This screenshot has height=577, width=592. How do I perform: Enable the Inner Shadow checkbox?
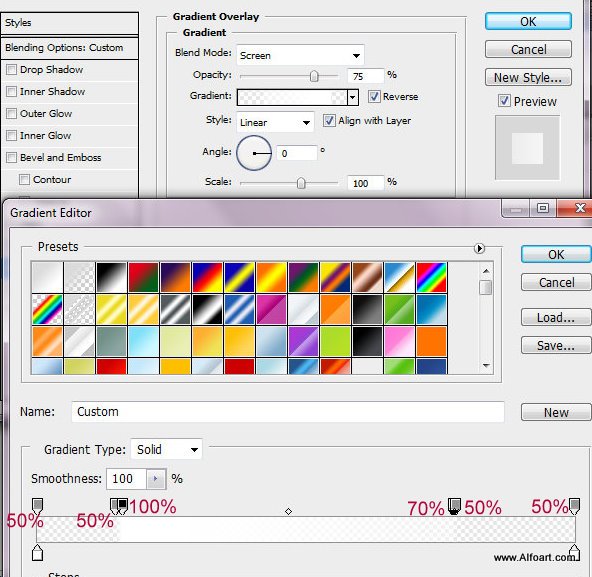pyautogui.click(x=12, y=91)
